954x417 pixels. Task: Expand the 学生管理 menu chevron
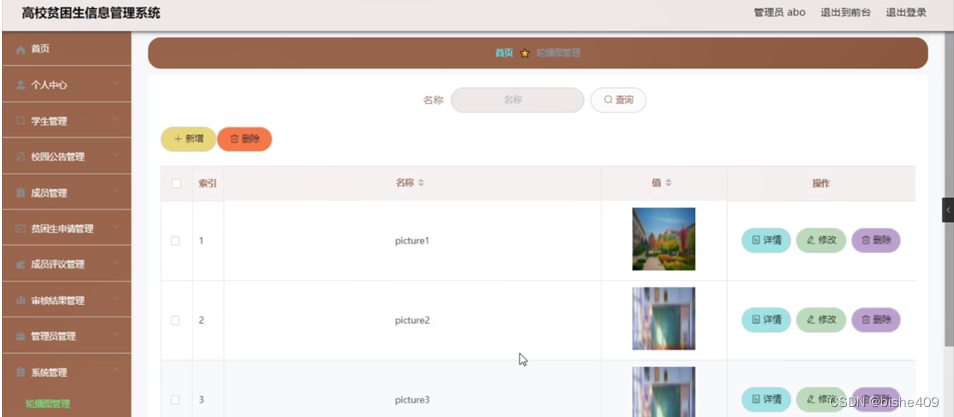[115, 120]
